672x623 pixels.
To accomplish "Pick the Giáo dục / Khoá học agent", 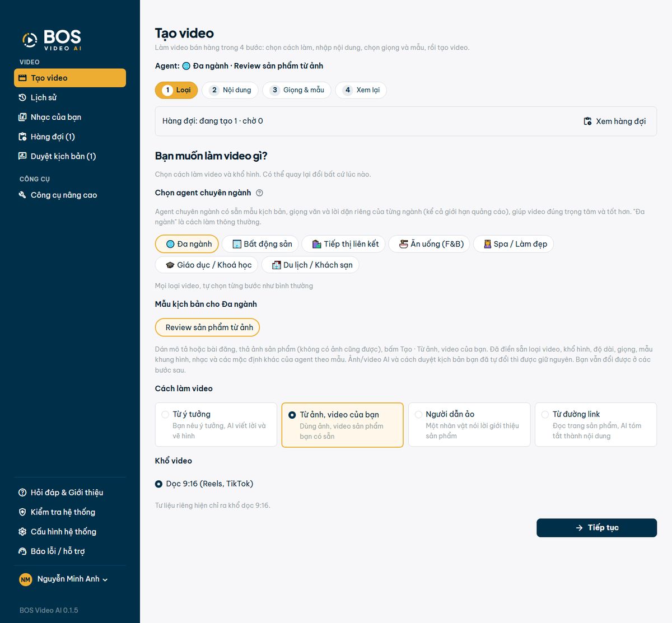I will [x=207, y=265].
